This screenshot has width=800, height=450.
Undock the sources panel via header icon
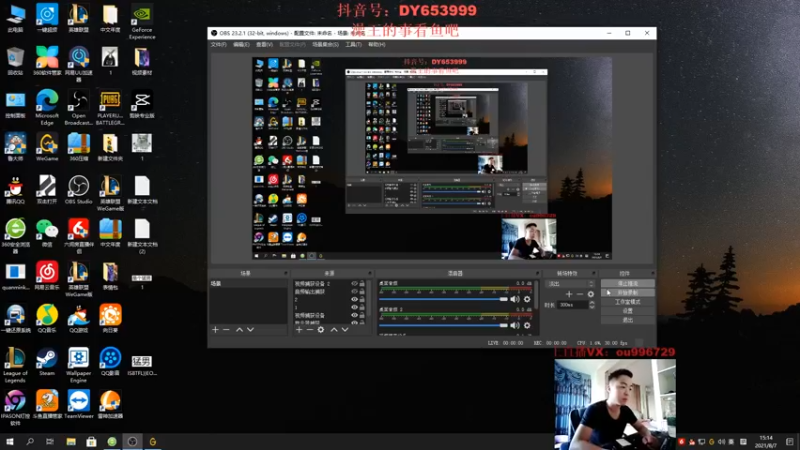pos(370,273)
